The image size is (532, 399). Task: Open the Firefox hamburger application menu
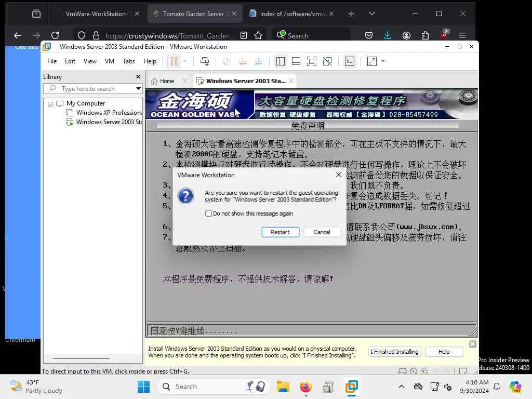pyautogui.click(x=462, y=35)
